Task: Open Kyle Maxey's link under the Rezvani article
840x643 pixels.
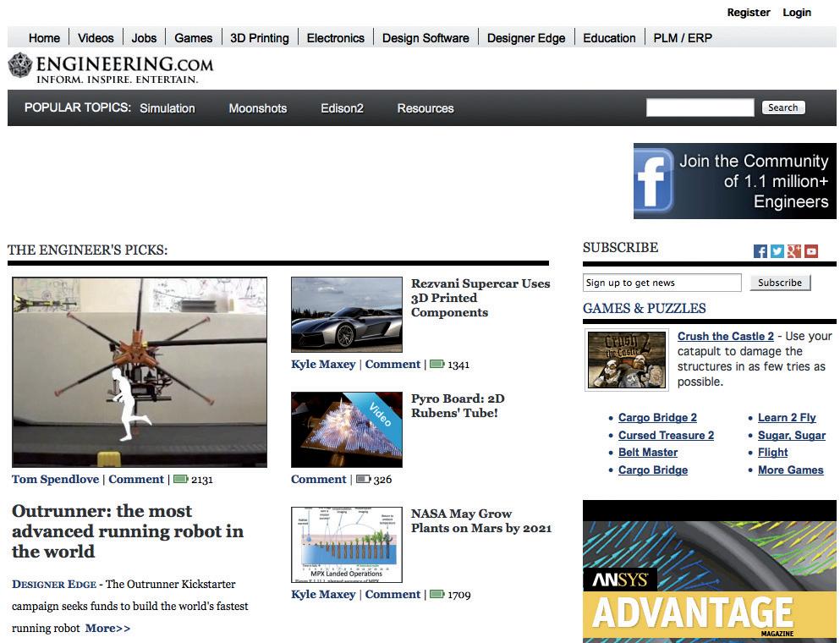Action: coord(323,365)
